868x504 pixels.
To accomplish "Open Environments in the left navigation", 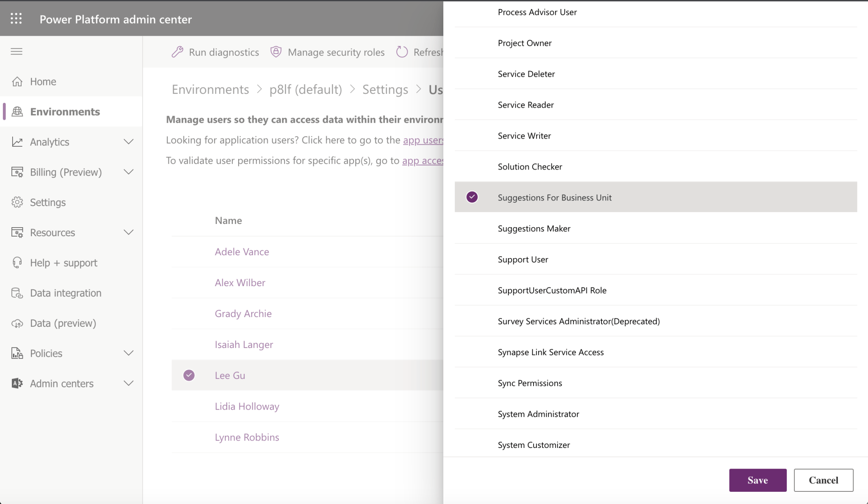I will tap(65, 112).
